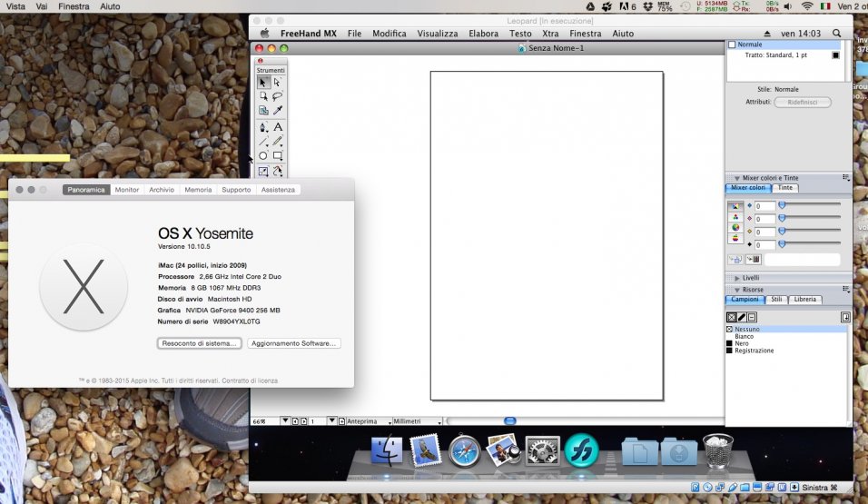Select the Pencil tool
Image resolution: width=868 pixels, height=504 pixels.
[x=278, y=142]
